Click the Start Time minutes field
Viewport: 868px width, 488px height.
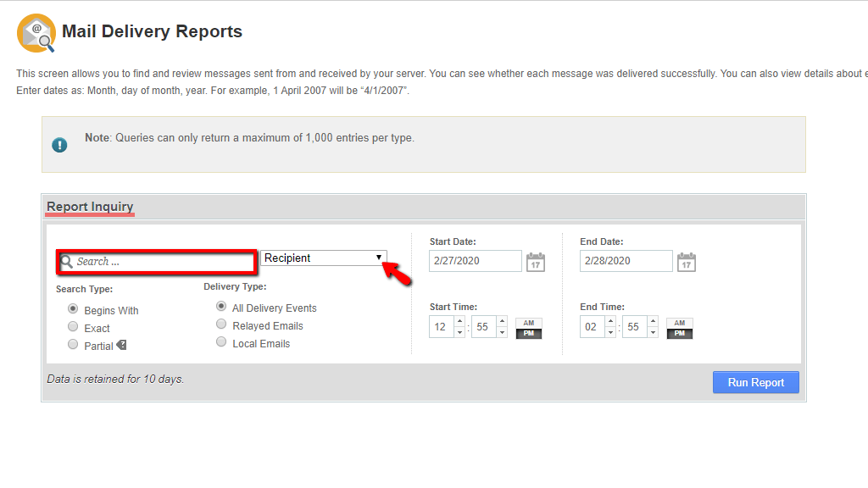click(484, 326)
